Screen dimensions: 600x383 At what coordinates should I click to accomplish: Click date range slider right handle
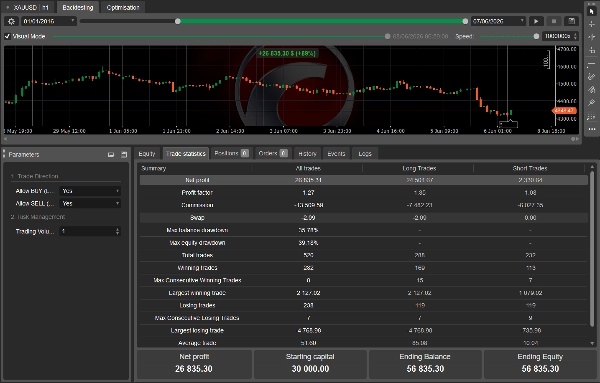[465, 21]
